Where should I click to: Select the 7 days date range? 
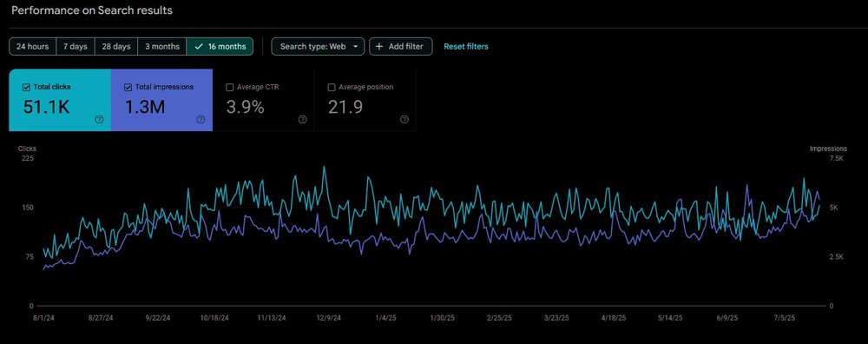pos(76,47)
